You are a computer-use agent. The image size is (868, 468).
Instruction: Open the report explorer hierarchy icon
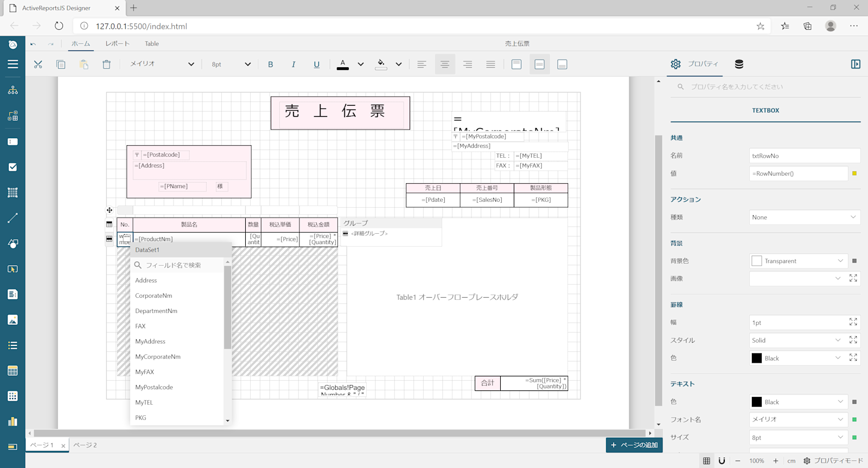(x=13, y=90)
